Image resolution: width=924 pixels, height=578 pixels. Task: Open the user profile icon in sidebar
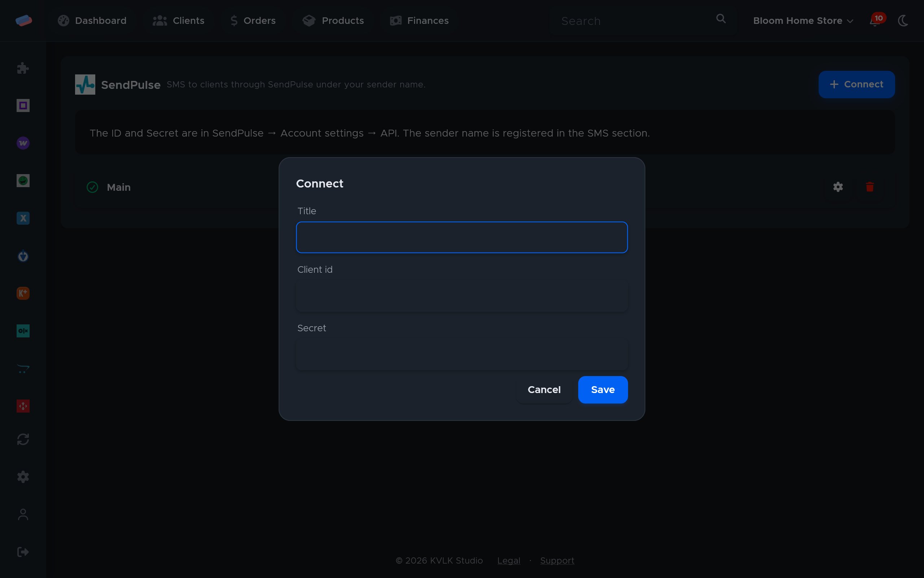click(x=23, y=514)
